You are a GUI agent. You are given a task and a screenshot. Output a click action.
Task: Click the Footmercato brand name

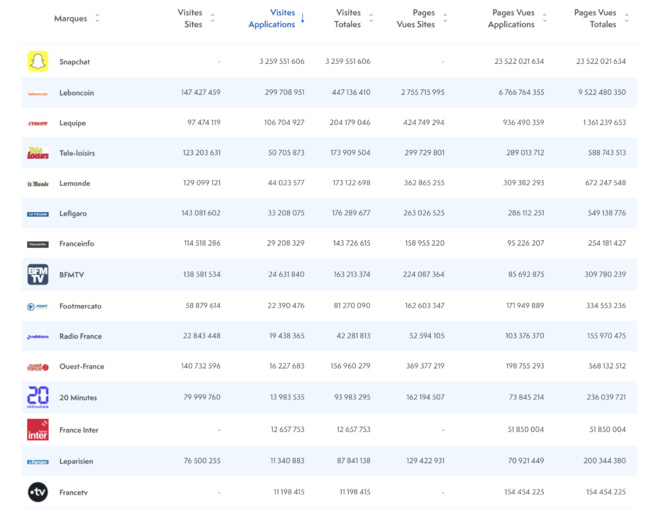coord(80,306)
